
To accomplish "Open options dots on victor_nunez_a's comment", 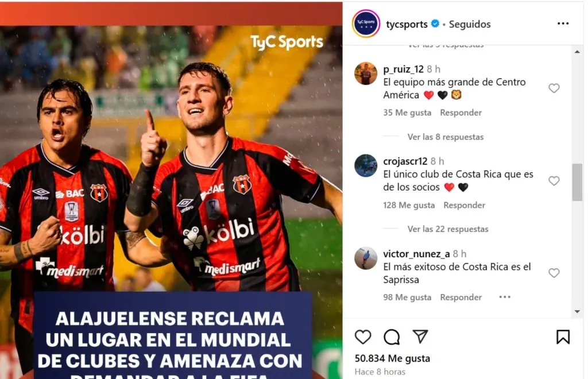I will [x=505, y=297].
